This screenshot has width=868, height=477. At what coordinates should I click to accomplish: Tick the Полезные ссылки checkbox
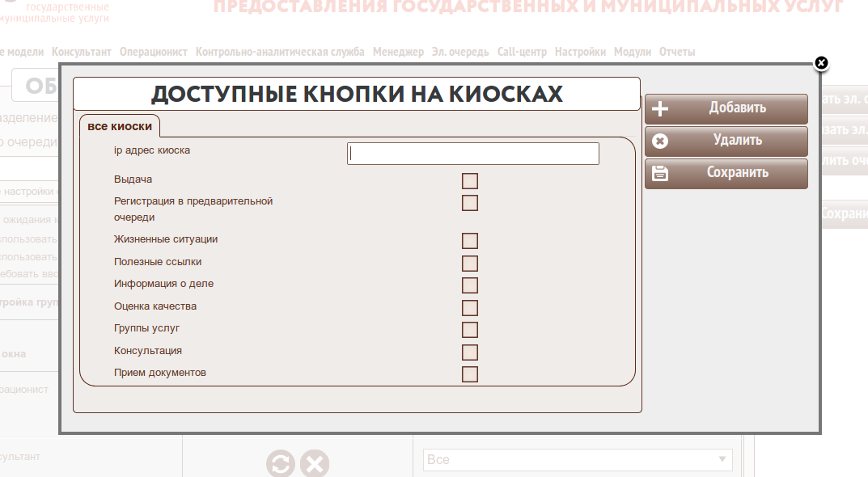point(470,264)
